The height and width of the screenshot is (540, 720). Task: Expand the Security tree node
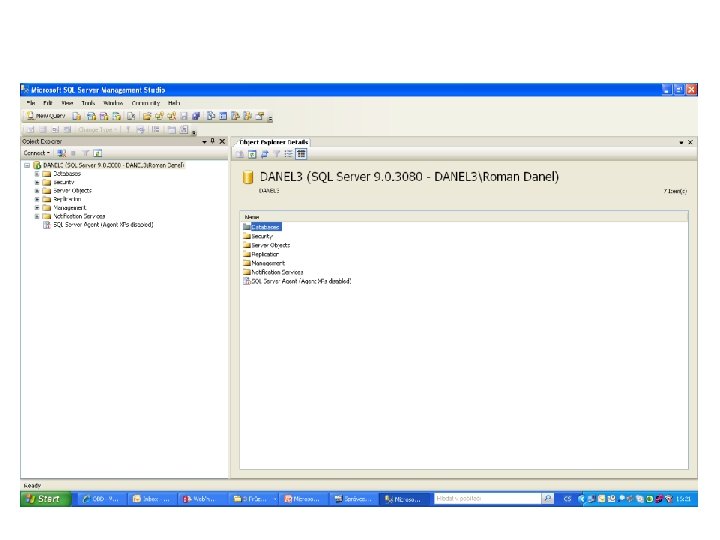[x=37, y=182]
